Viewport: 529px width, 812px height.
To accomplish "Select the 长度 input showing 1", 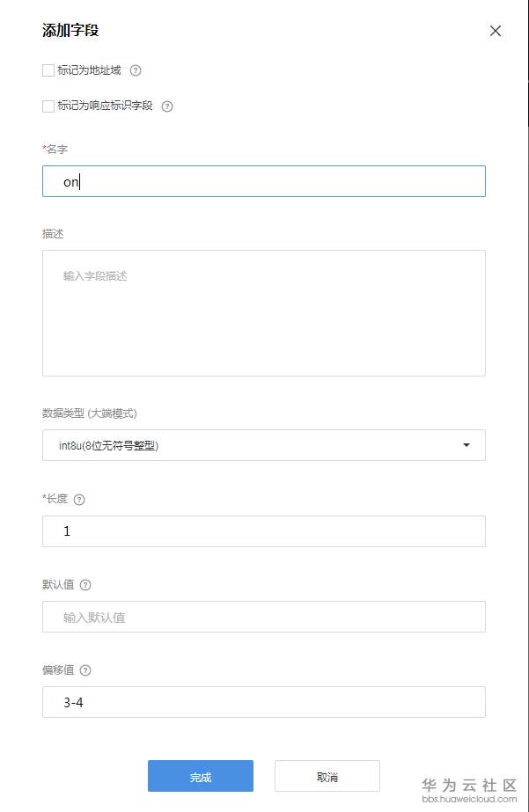I will click(264, 531).
